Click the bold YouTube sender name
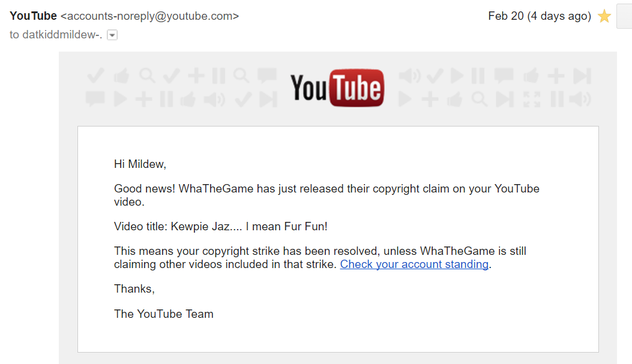Image resolution: width=632 pixels, height=364 pixels. [33, 16]
